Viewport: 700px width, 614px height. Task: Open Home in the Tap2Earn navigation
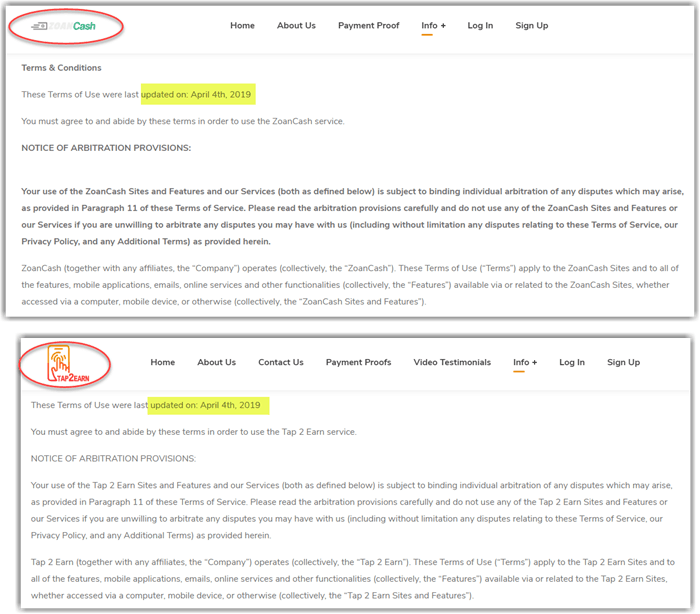point(162,362)
